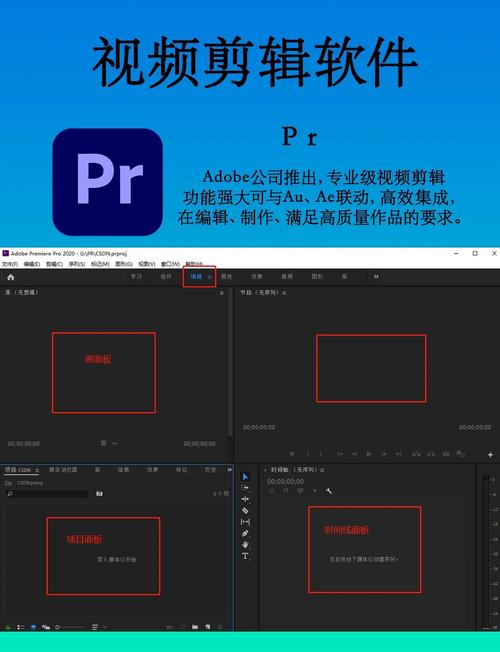This screenshot has height=652, width=500.
Task: Open Source monitor panel menu
Action: (222, 293)
